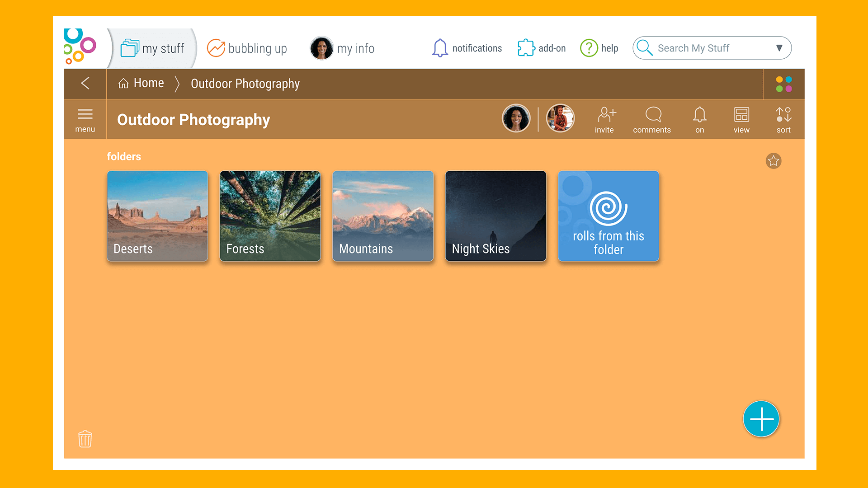
Task: Open the Mountains folder
Action: [383, 216]
